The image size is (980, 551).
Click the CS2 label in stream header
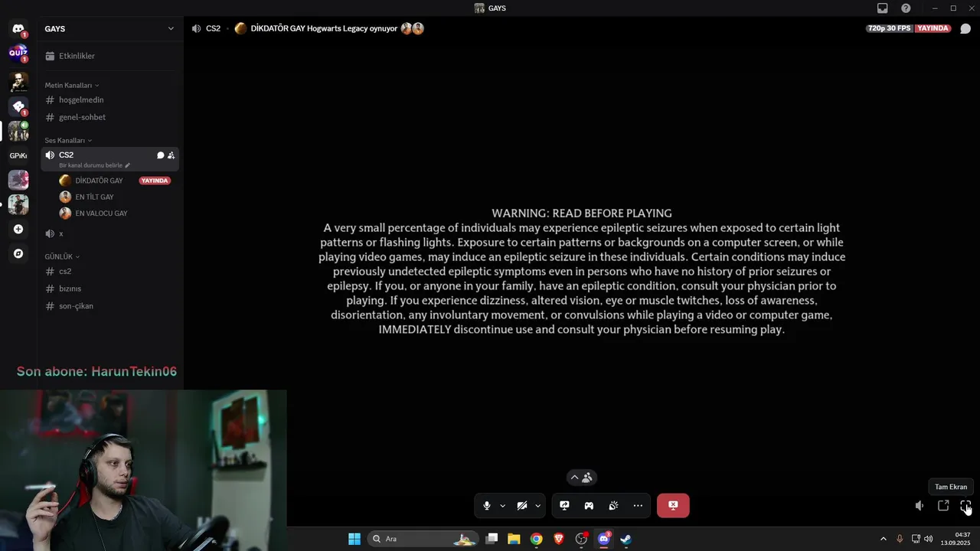[213, 28]
